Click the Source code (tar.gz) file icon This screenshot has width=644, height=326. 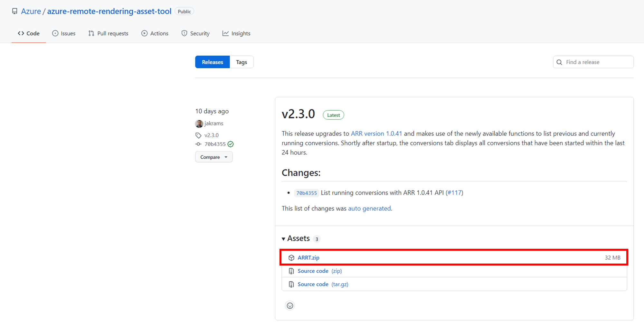tap(291, 284)
